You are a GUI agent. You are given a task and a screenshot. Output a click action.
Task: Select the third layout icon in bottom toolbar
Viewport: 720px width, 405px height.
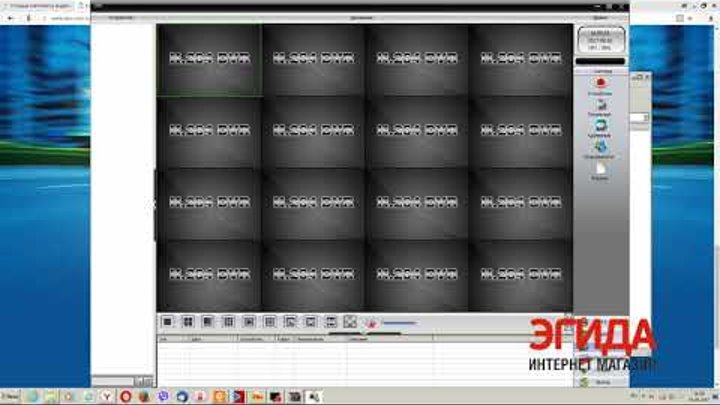208,322
